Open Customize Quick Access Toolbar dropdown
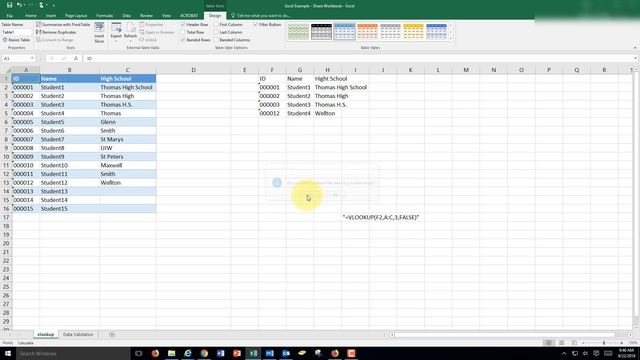Screen dimensions: 640x360 (53, 5)
